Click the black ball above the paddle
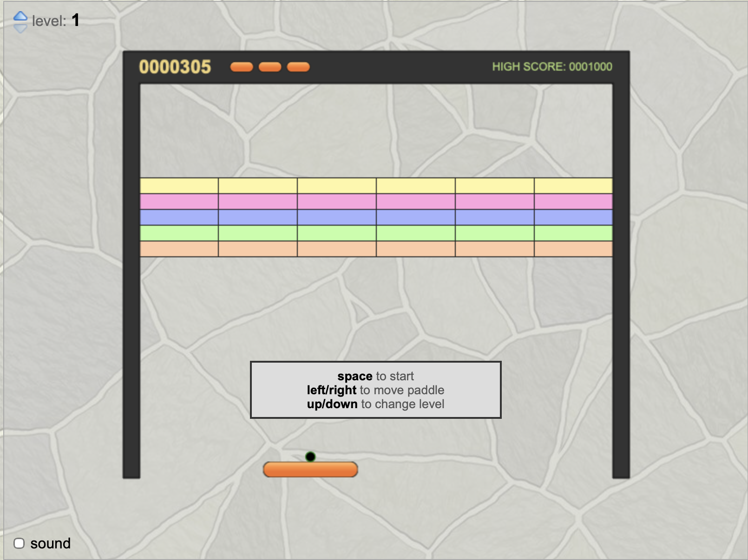 [310, 457]
